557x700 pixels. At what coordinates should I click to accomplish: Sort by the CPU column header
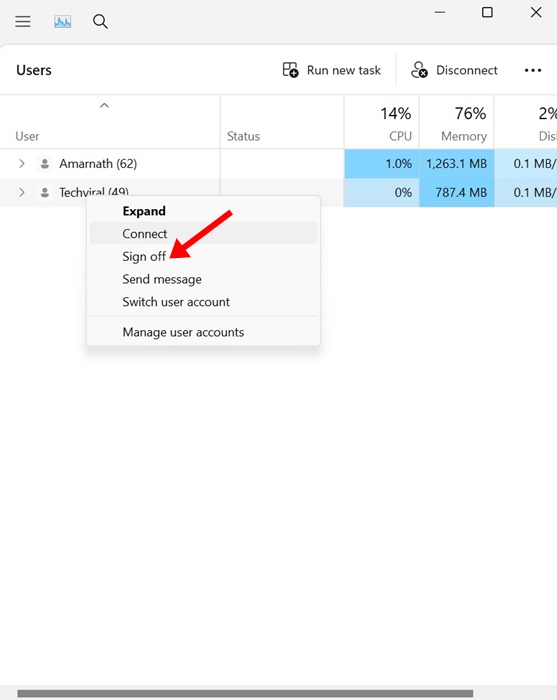click(382, 122)
